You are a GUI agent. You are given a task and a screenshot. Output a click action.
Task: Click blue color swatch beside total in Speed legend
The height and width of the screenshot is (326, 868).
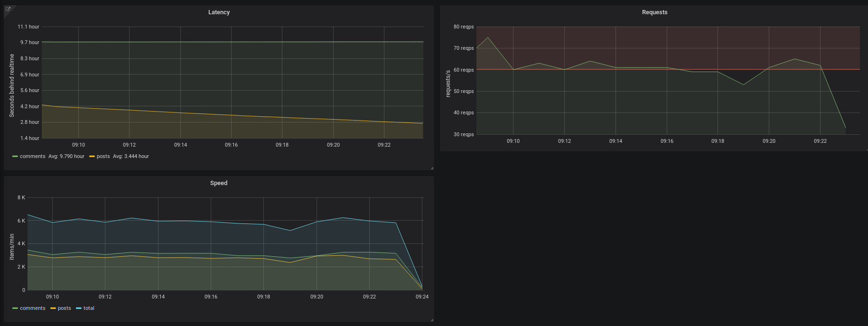click(x=79, y=308)
